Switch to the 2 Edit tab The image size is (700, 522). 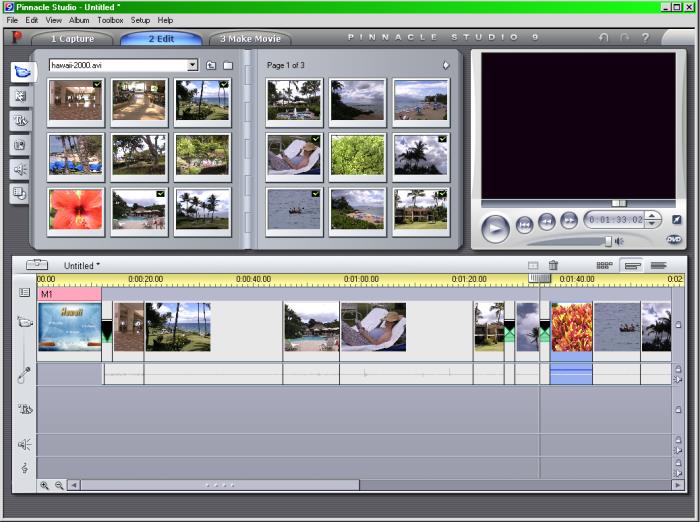[161, 39]
